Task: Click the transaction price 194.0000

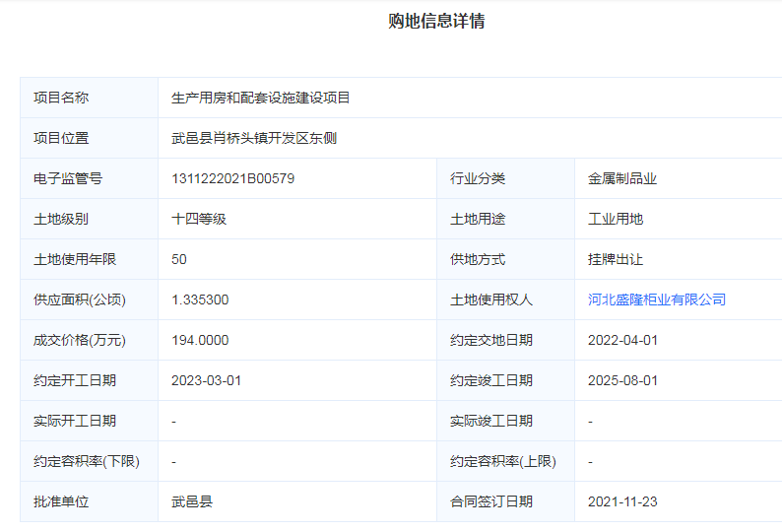Action: click(x=200, y=340)
